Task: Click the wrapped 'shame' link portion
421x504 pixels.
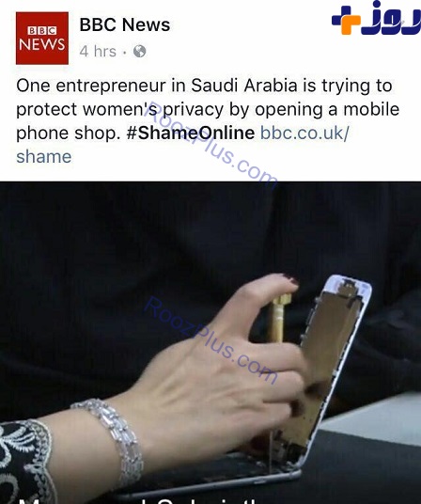Action: (44, 156)
